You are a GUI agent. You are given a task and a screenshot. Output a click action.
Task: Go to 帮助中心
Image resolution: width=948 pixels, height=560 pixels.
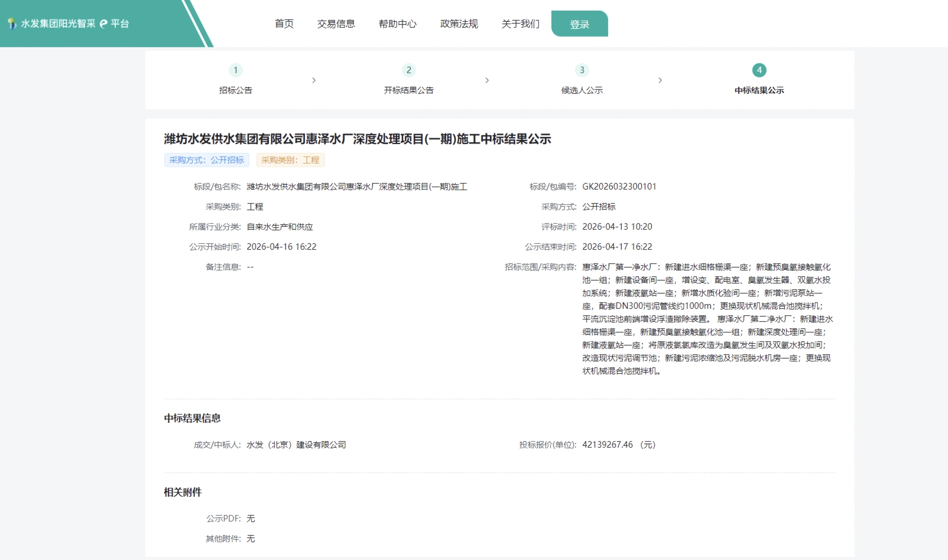pyautogui.click(x=398, y=24)
